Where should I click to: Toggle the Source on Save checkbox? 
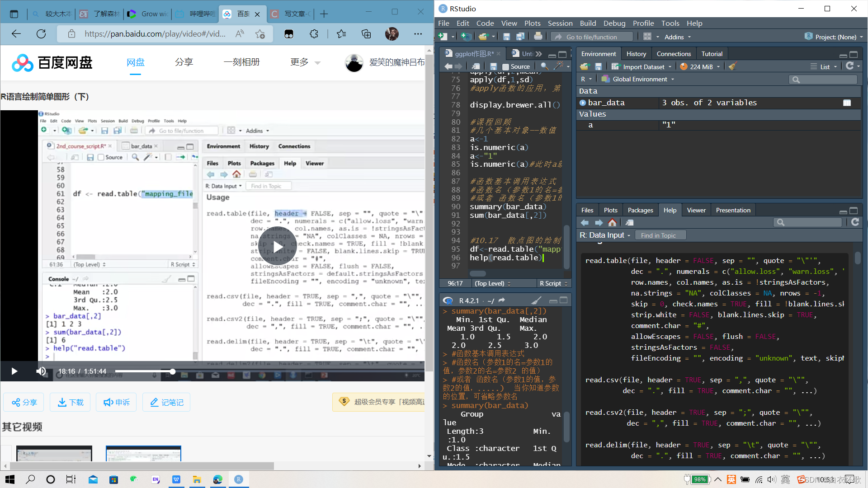tap(505, 67)
